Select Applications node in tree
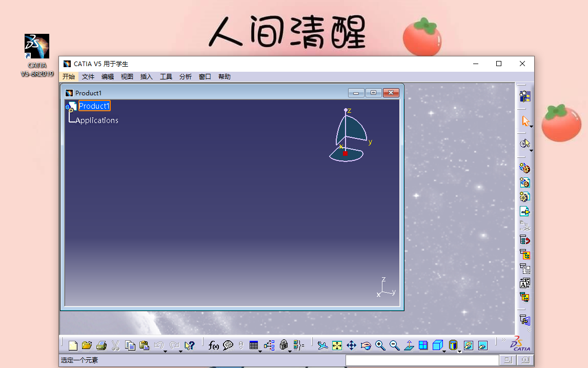Screen dimensions: 588x368 click(x=97, y=120)
